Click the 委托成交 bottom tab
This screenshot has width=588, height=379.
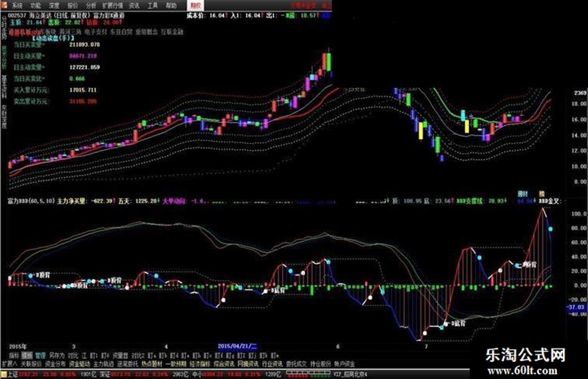(x=296, y=364)
